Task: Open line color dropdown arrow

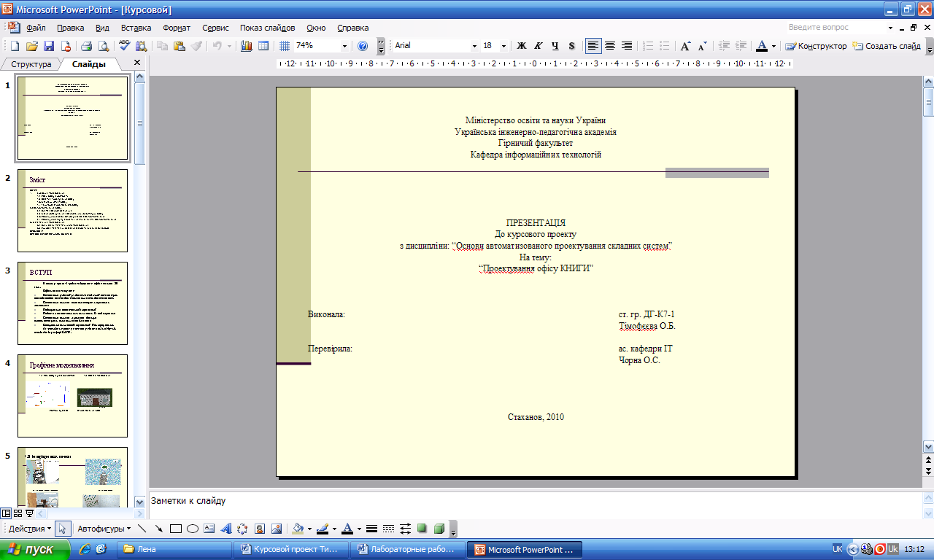Action: click(335, 529)
